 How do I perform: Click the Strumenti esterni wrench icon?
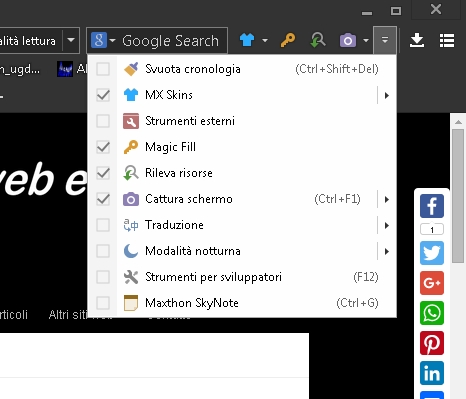[131, 121]
